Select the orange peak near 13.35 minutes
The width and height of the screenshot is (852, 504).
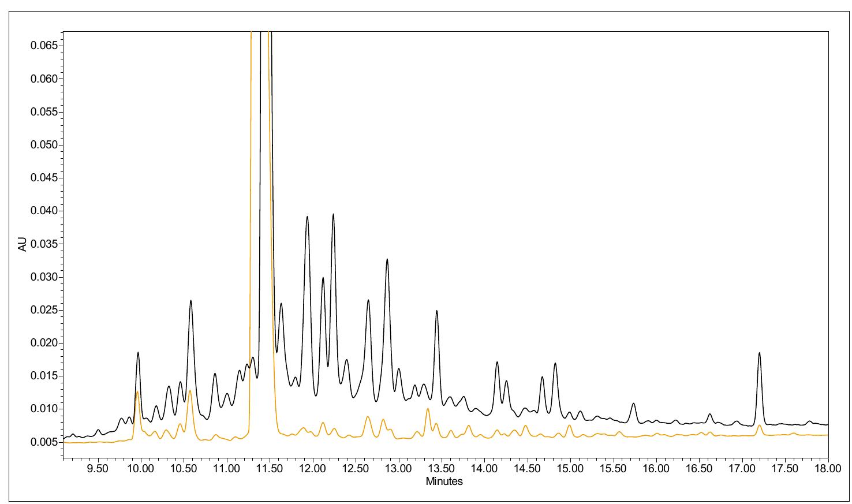point(428,409)
